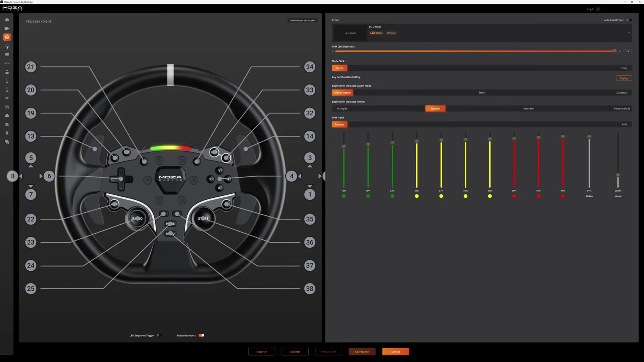Click the first green LED color dot
The height and width of the screenshot is (362, 644).
tap(344, 196)
